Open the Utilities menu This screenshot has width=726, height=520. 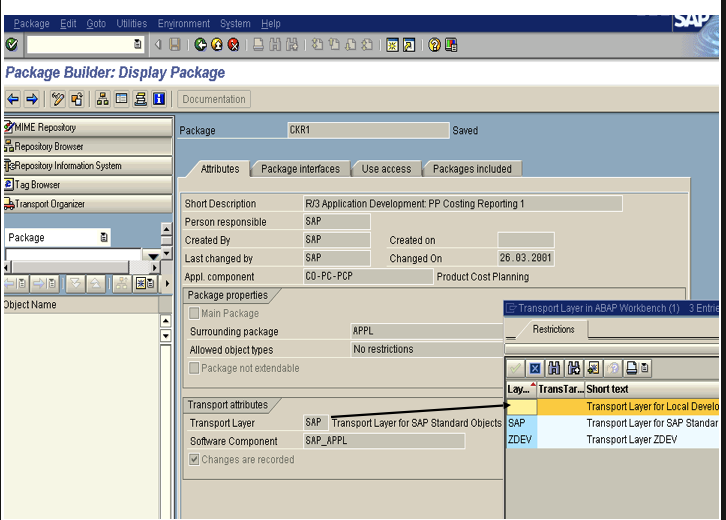131,23
